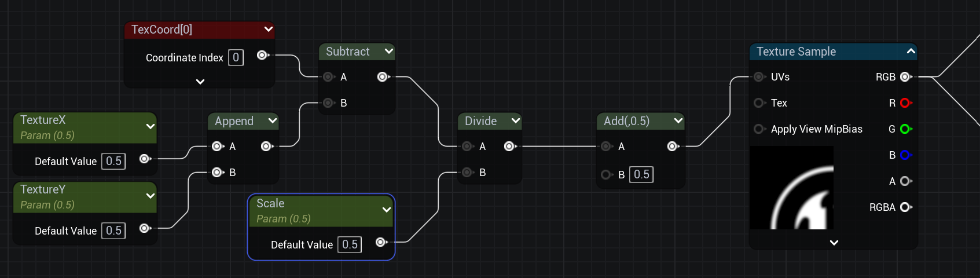Click the Texture Sample RGB output pin

(x=906, y=76)
